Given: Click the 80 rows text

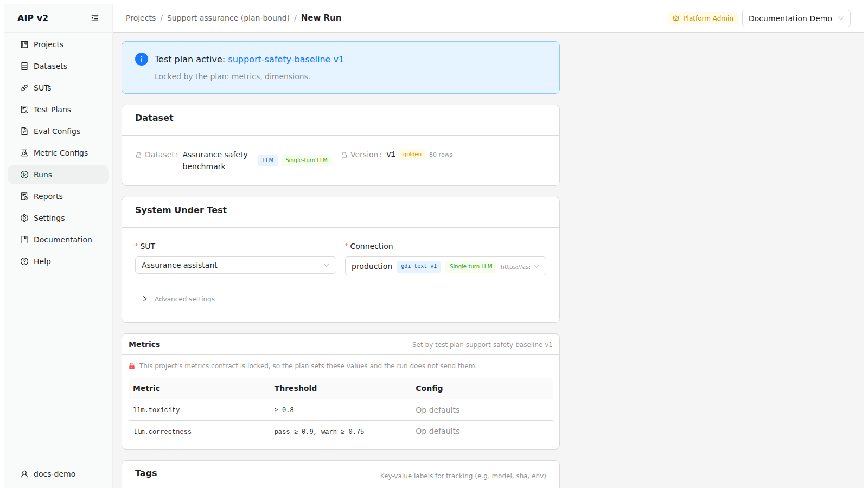Looking at the screenshot, I should 441,155.
